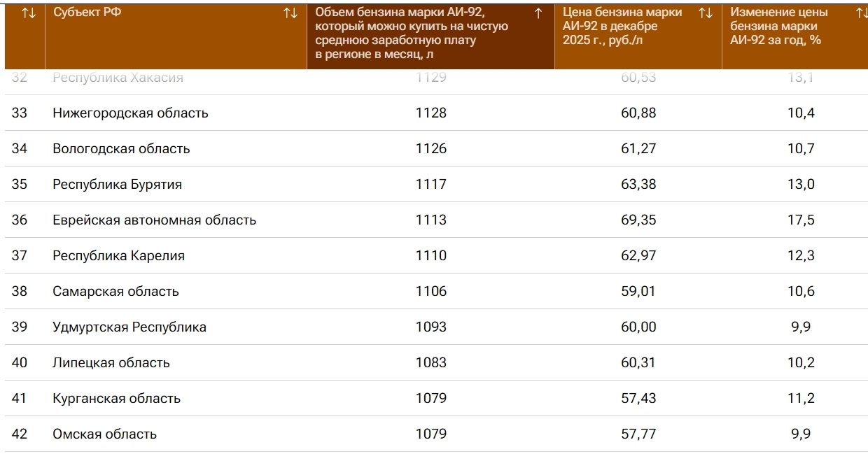The height and width of the screenshot is (454, 868).
Task: Select the Вологодская область row name
Action: (121, 149)
